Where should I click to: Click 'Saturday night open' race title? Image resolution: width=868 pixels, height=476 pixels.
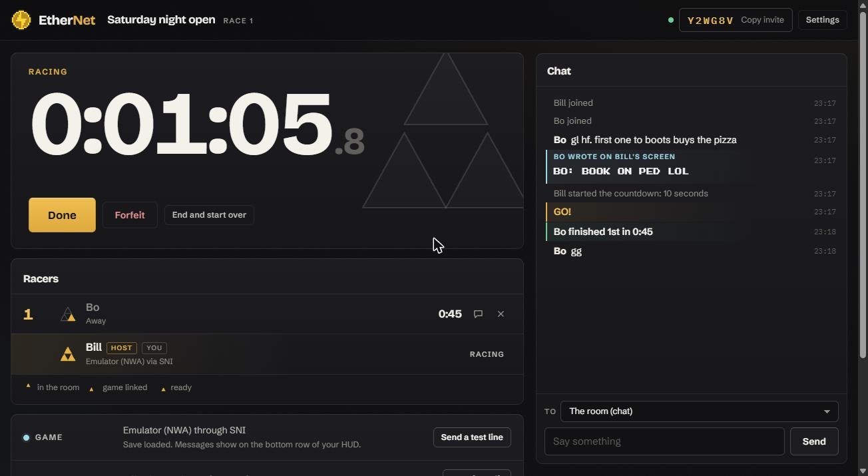pyautogui.click(x=161, y=20)
